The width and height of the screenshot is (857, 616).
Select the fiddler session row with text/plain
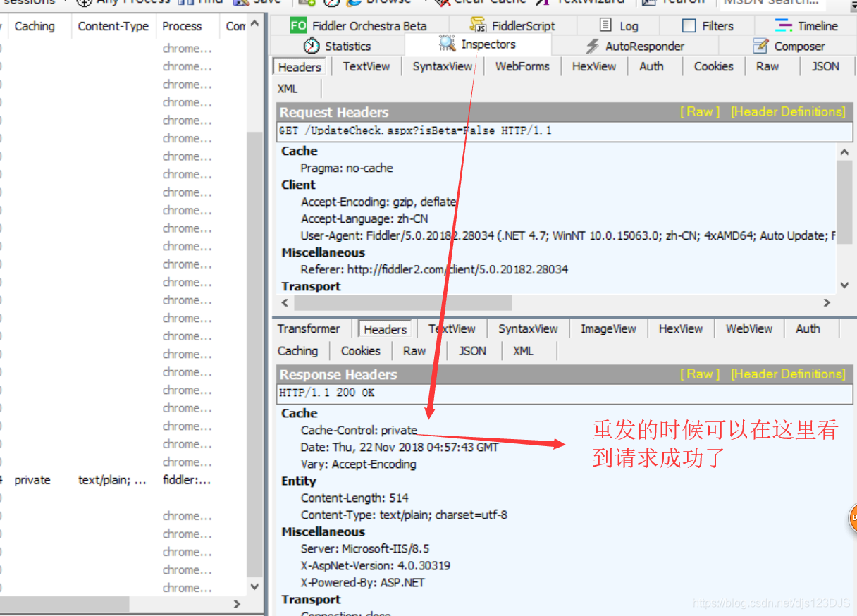[x=121, y=480]
